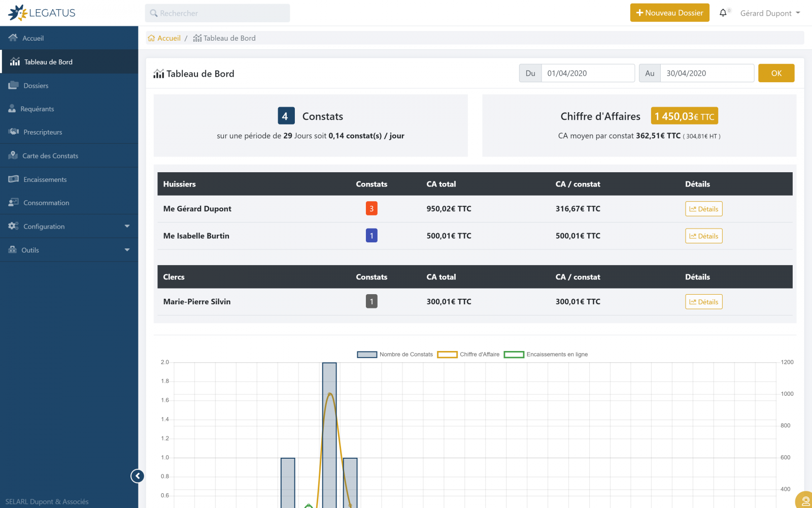Click the Carte des Constats map icon

click(x=13, y=155)
